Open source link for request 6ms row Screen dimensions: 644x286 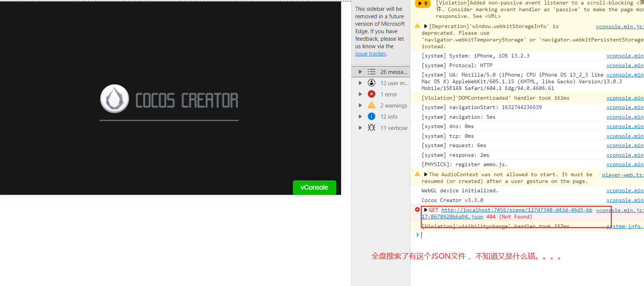tap(625, 145)
